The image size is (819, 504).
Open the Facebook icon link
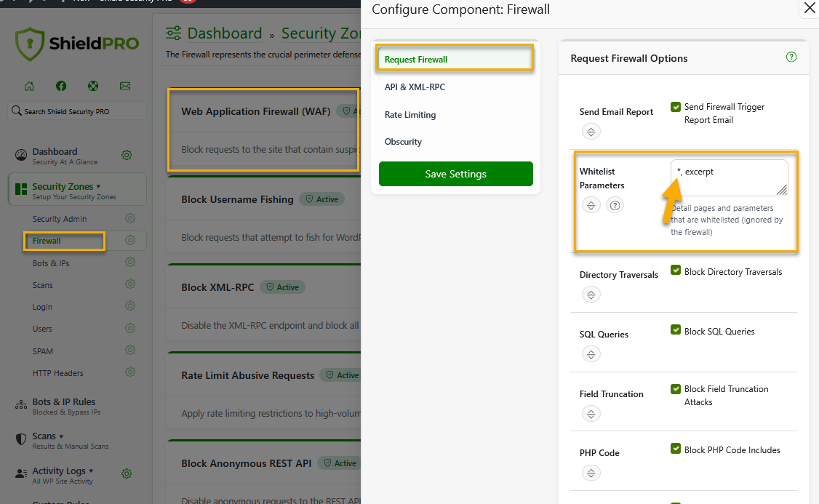61,86
